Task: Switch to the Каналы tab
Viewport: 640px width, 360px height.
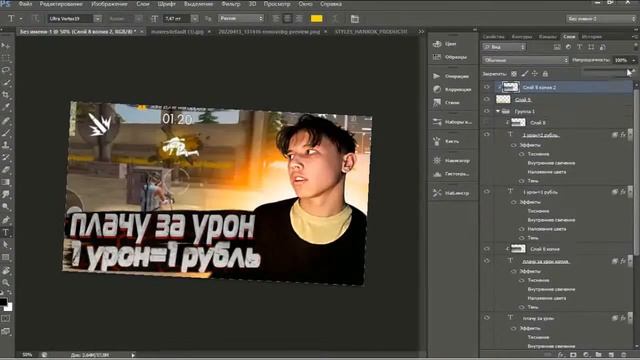Action: coord(547,37)
